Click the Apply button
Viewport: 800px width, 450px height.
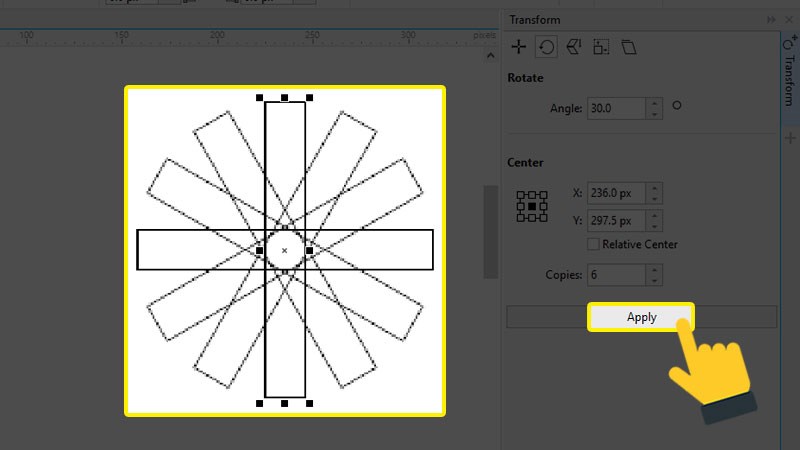point(641,317)
